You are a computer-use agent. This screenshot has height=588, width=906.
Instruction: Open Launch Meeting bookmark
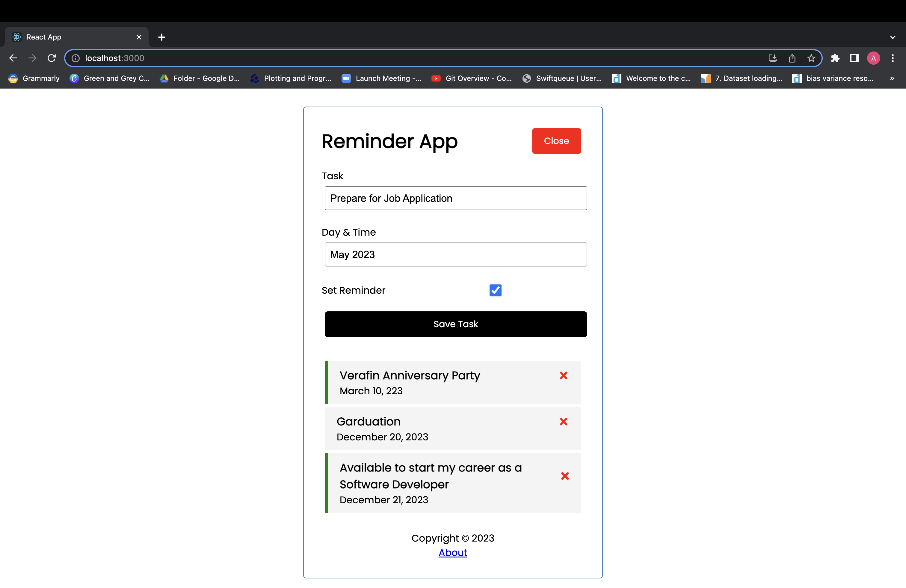[x=381, y=78]
